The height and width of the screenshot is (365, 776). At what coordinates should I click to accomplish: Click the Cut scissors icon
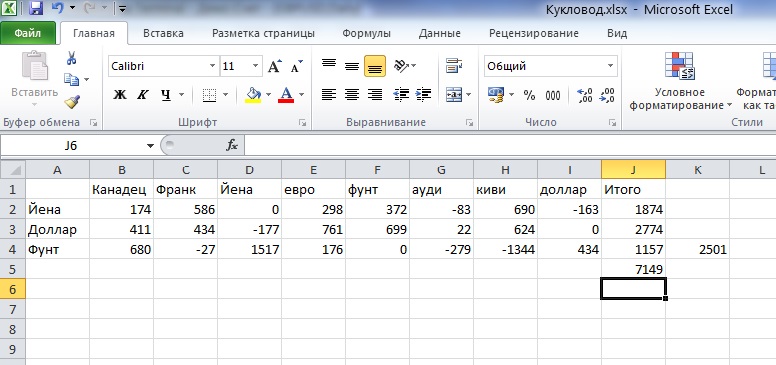[71, 58]
